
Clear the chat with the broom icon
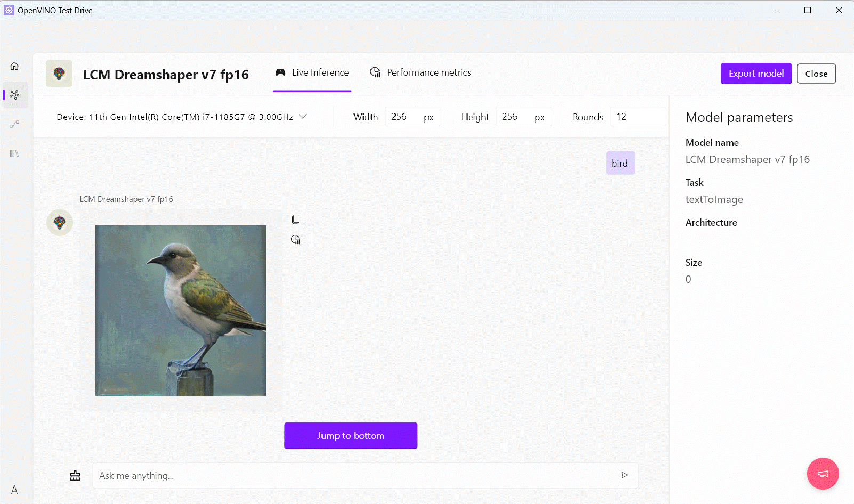coord(75,476)
